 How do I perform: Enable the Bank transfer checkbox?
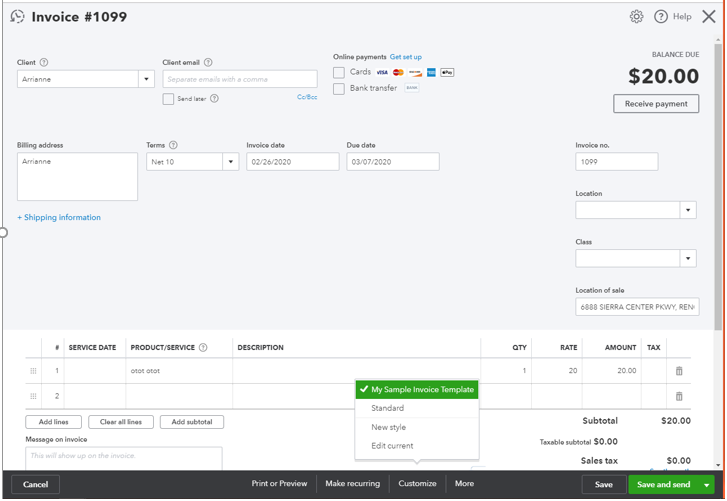[x=339, y=88]
